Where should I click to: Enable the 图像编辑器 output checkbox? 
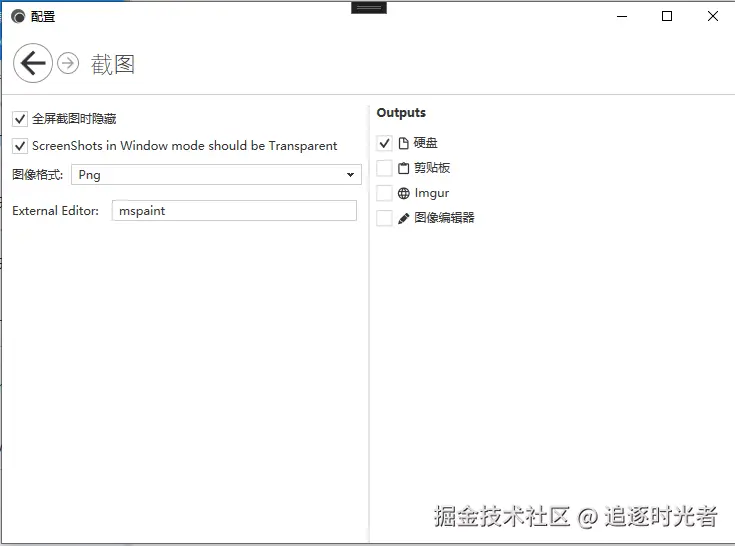pos(384,218)
